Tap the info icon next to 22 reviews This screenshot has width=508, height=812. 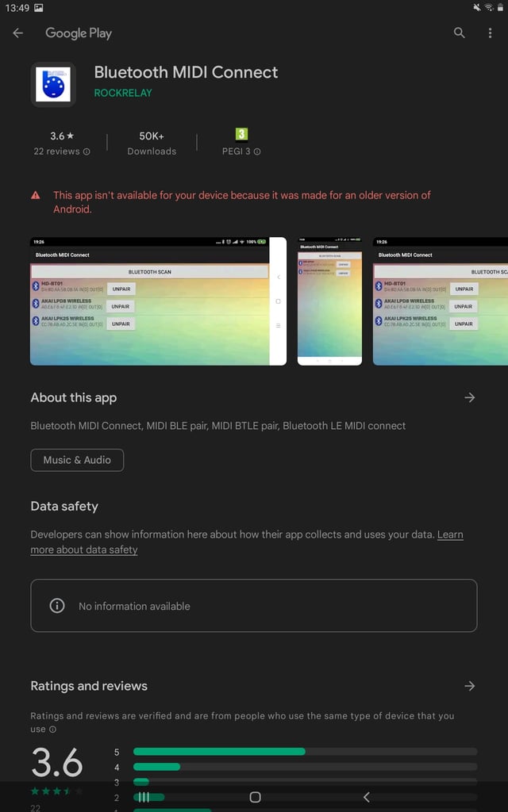(87, 151)
